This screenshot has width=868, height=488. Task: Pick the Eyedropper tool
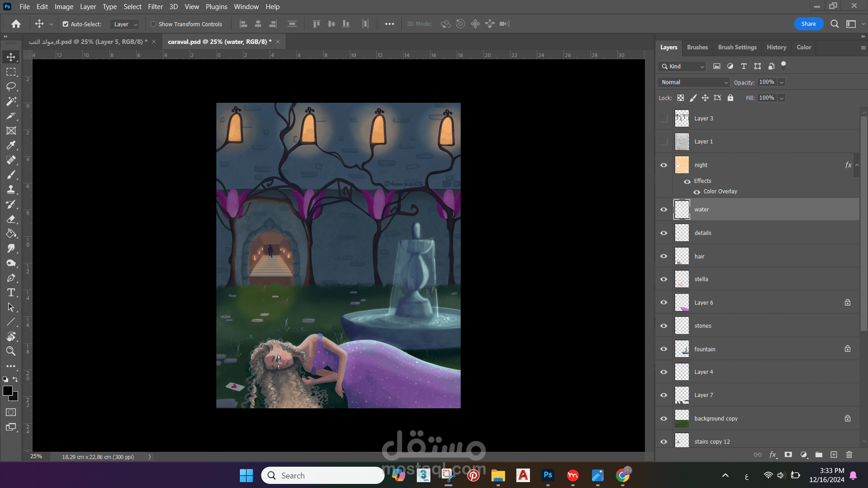(x=11, y=145)
